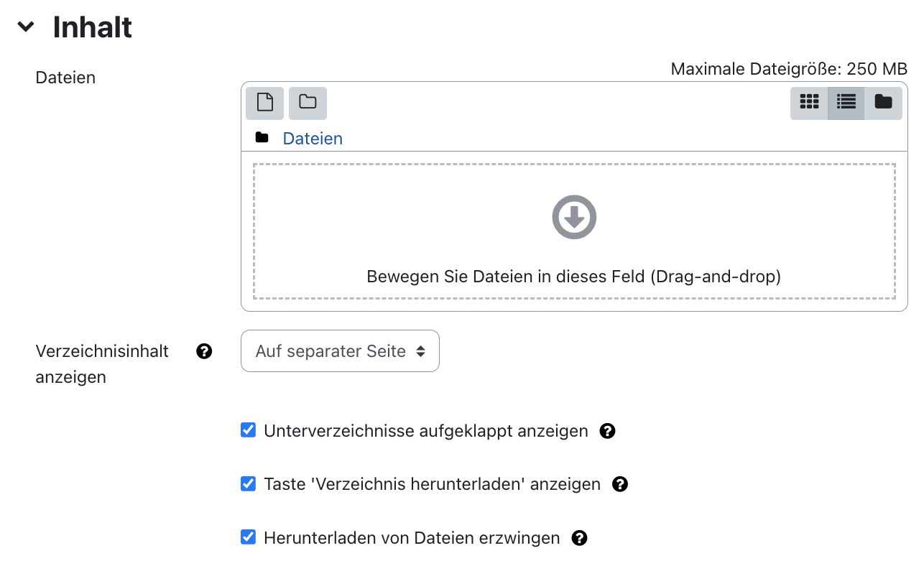924x566 pixels.
Task: Switch file manager to list detail view
Action: click(x=846, y=103)
